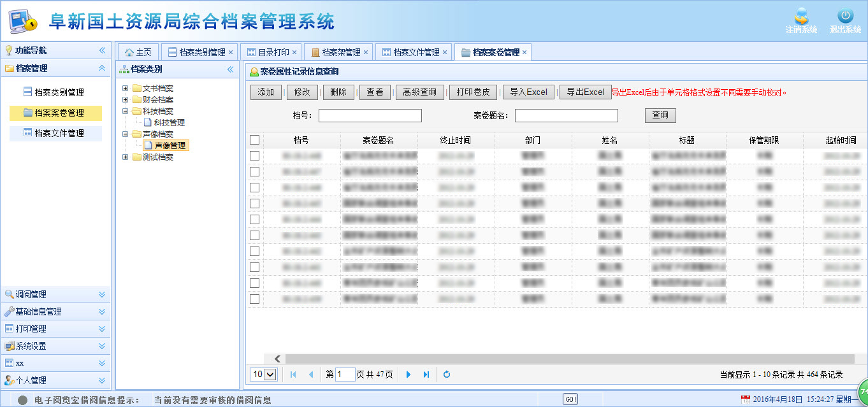
Task: Click the 案卷题名 search input field
Action: 566,115
